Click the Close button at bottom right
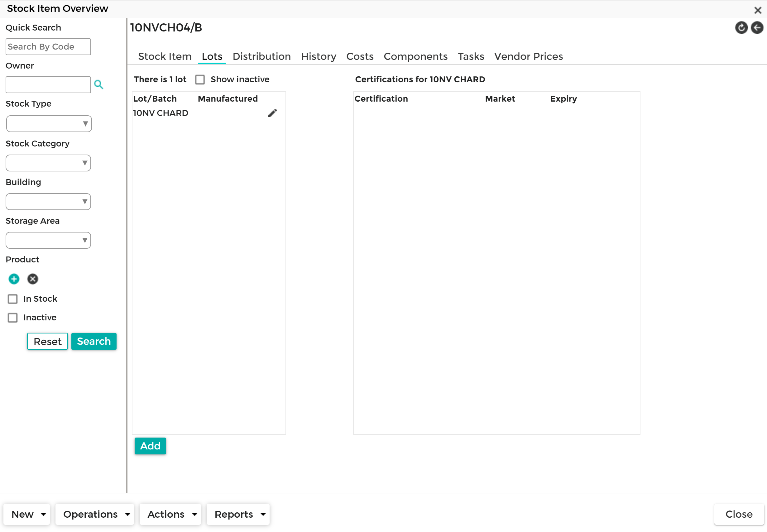The width and height of the screenshot is (767, 532). coord(739,514)
